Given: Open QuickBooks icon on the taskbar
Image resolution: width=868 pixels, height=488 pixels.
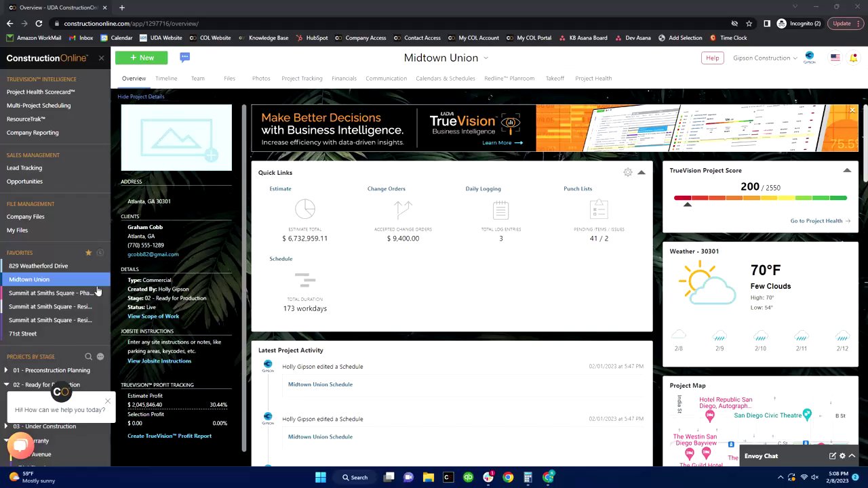Looking at the screenshot, I should click(x=468, y=477).
